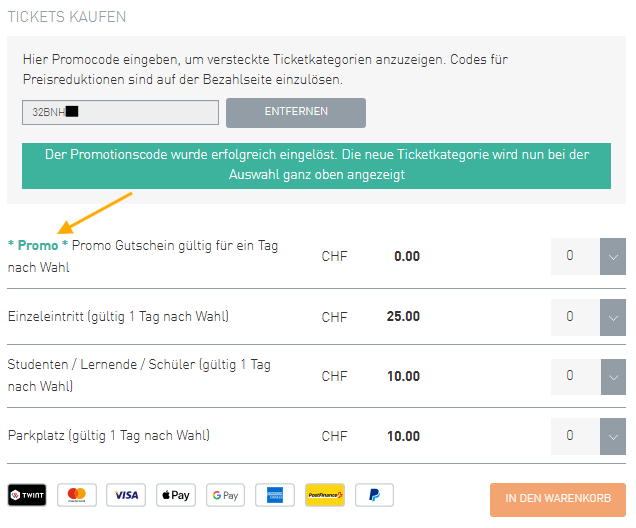Click the American Express card icon
Viewport: 636px width, 528px height.
[275, 495]
